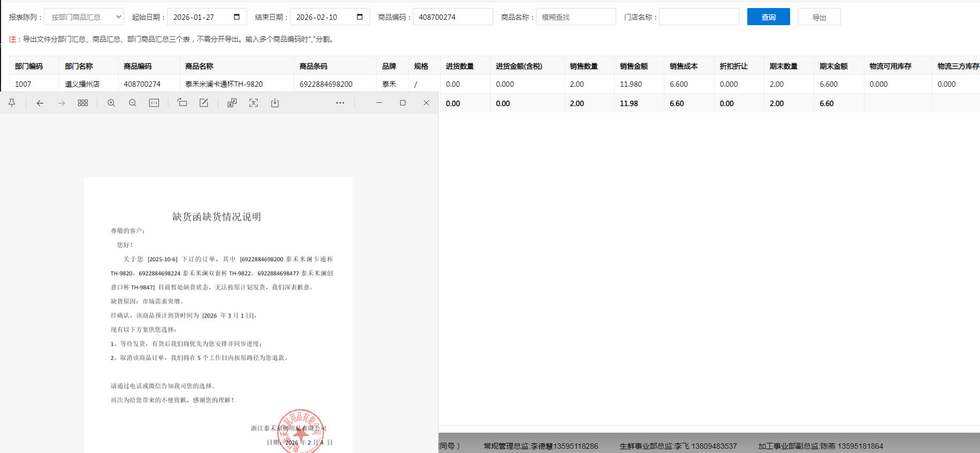
Task: Click the 导出 export button
Action: [819, 17]
